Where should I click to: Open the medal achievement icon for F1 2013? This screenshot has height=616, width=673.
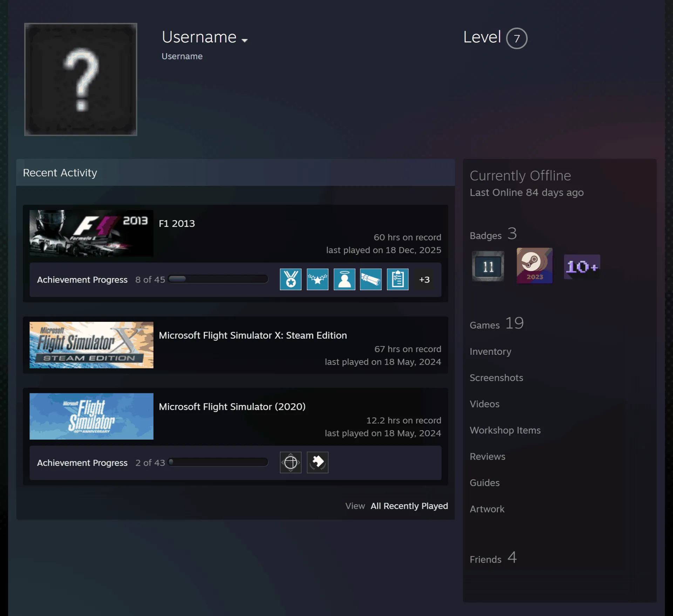pyautogui.click(x=291, y=279)
